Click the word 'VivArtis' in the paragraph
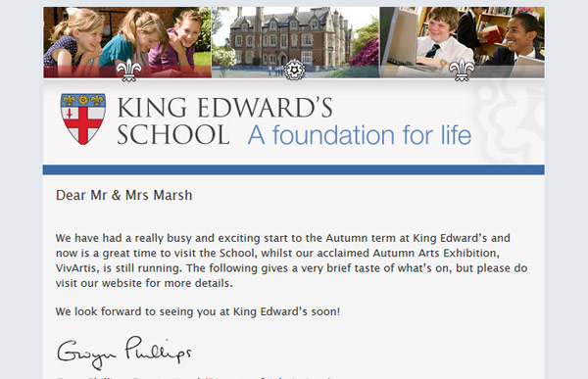This screenshot has height=379, width=588. [x=77, y=268]
